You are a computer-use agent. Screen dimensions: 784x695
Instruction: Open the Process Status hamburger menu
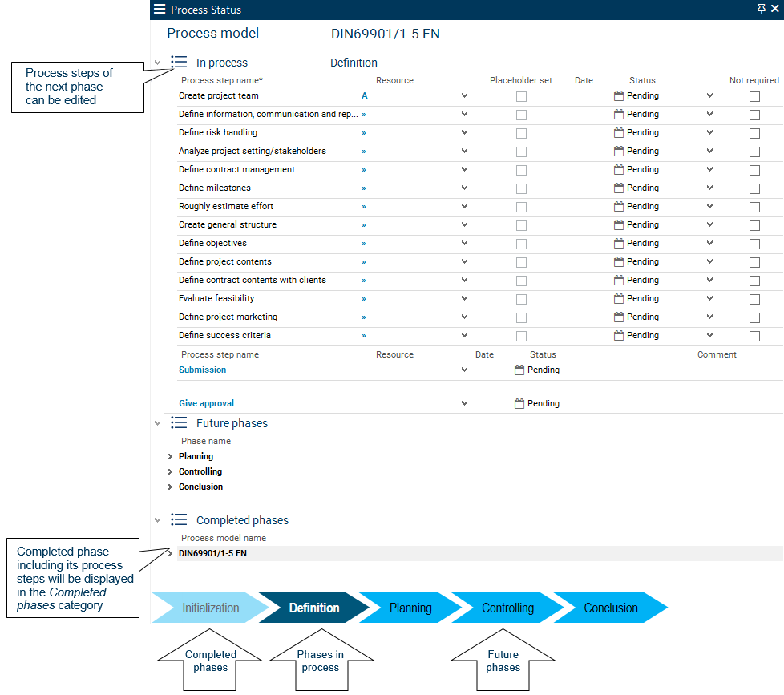[x=160, y=10]
